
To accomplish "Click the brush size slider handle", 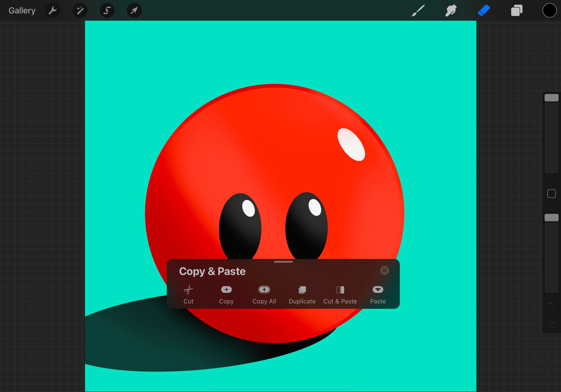I will click(x=551, y=98).
